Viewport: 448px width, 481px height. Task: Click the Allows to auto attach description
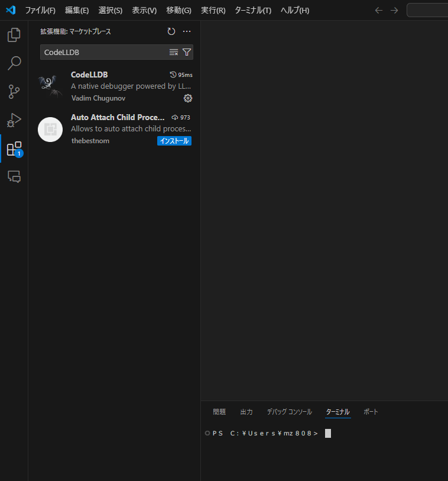[131, 129]
